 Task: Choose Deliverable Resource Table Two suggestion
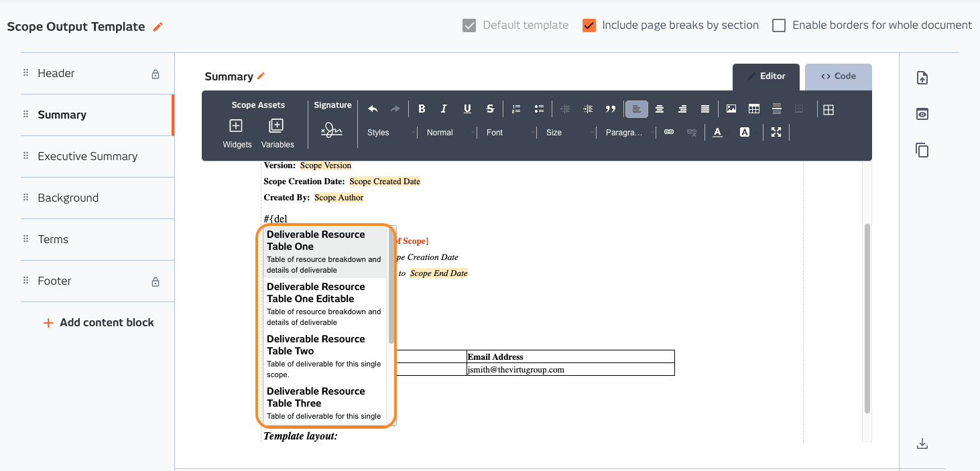[325, 356]
